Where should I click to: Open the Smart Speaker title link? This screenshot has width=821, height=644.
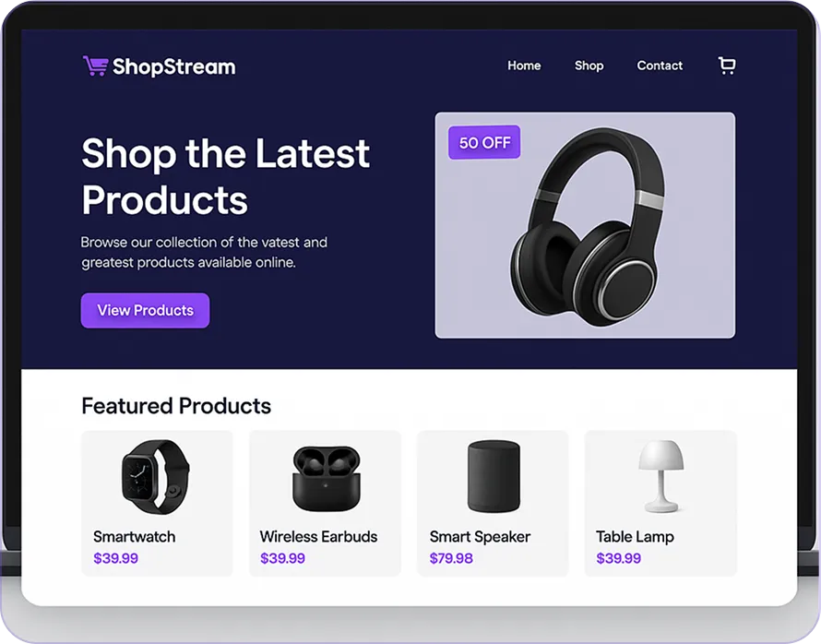(x=480, y=537)
